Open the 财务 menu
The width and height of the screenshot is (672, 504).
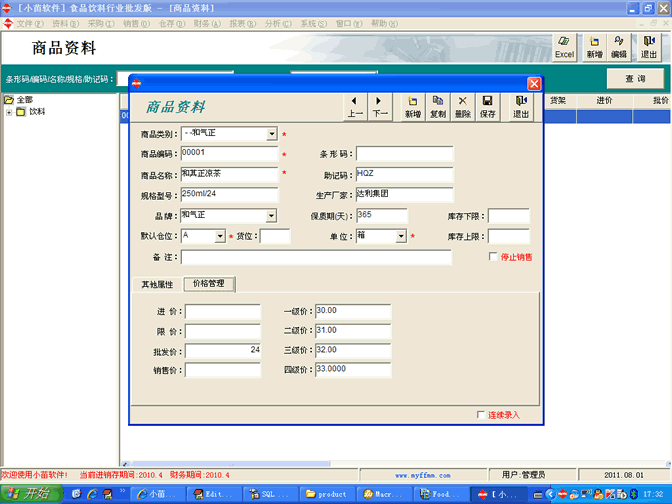(x=207, y=24)
